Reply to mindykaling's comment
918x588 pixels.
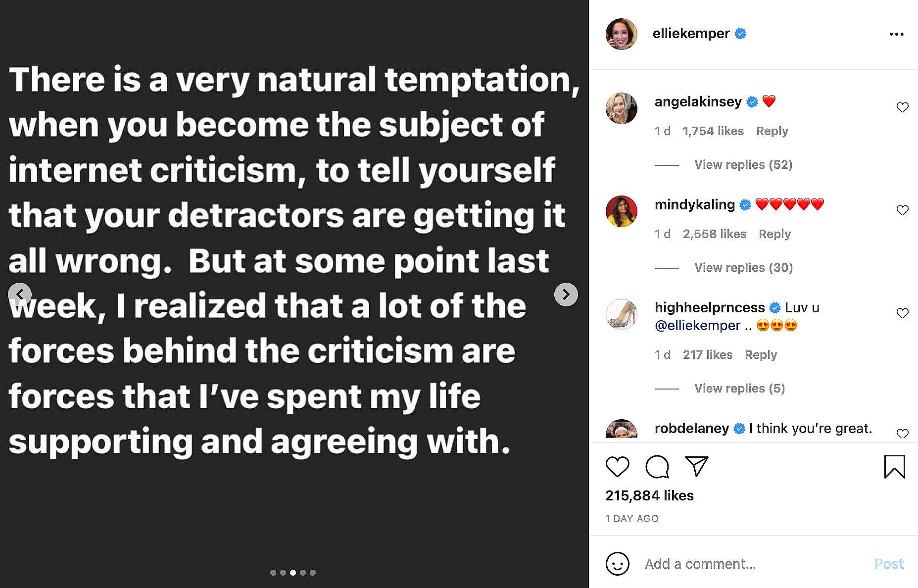tap(774, 234)
